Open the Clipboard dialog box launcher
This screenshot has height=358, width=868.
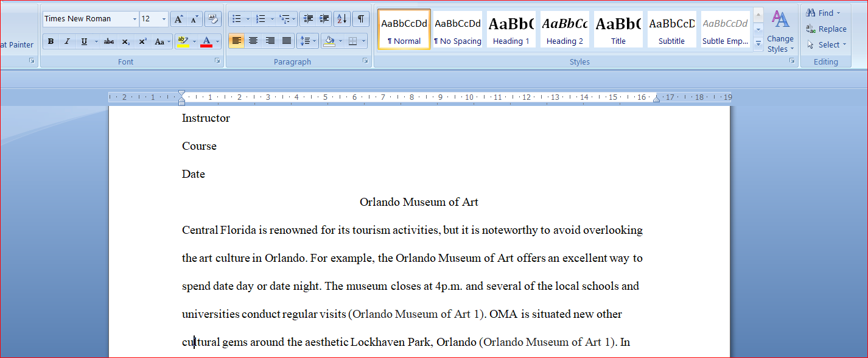(x=32, y=61)
